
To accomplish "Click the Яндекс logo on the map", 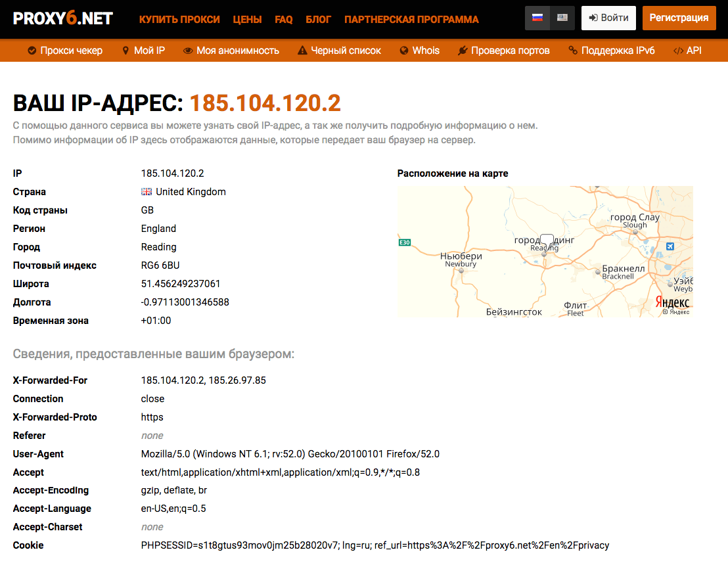I will [x=671, y=302].
